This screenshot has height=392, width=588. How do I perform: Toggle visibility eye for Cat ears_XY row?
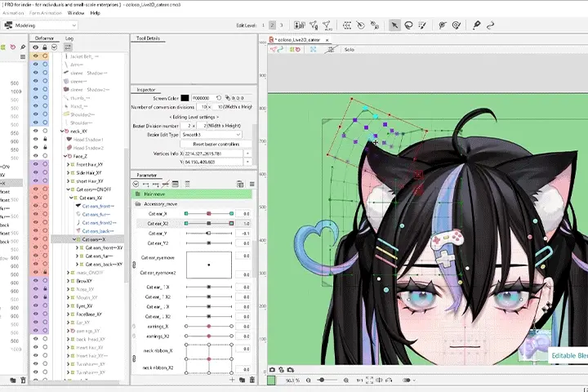[x=36, y=198]
